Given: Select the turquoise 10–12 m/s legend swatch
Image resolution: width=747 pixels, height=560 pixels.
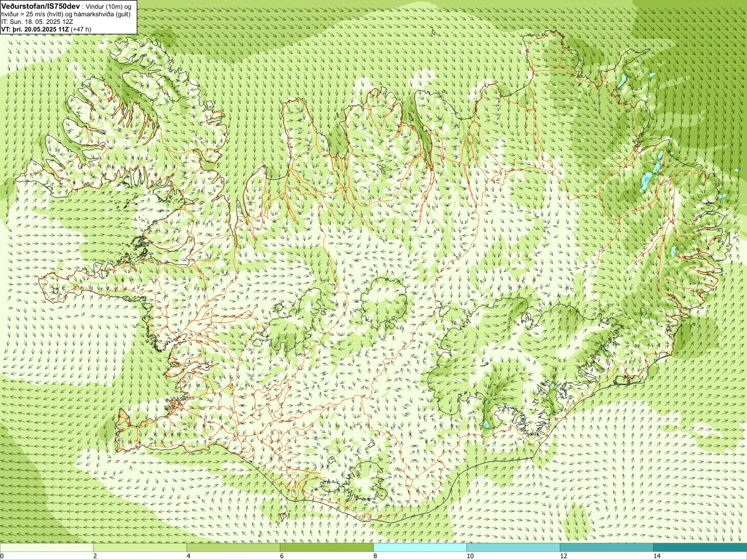Looking at the screenshot, I should [514, 548].
